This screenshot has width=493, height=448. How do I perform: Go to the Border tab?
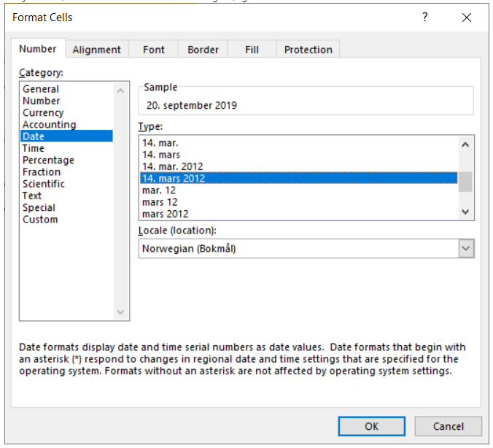pos(203,50)
